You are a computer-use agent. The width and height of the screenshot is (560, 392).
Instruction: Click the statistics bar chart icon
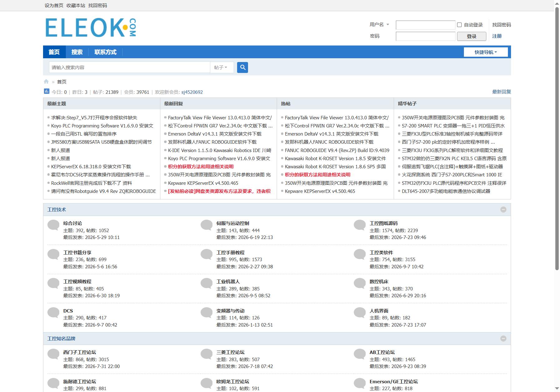(46, 91)
